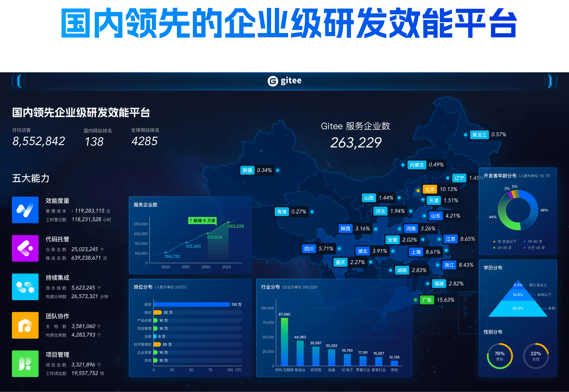The height and width of the screenshot is (392, 569).
Task: Select the 北京 orange province tag
Action: click(430, 189)
